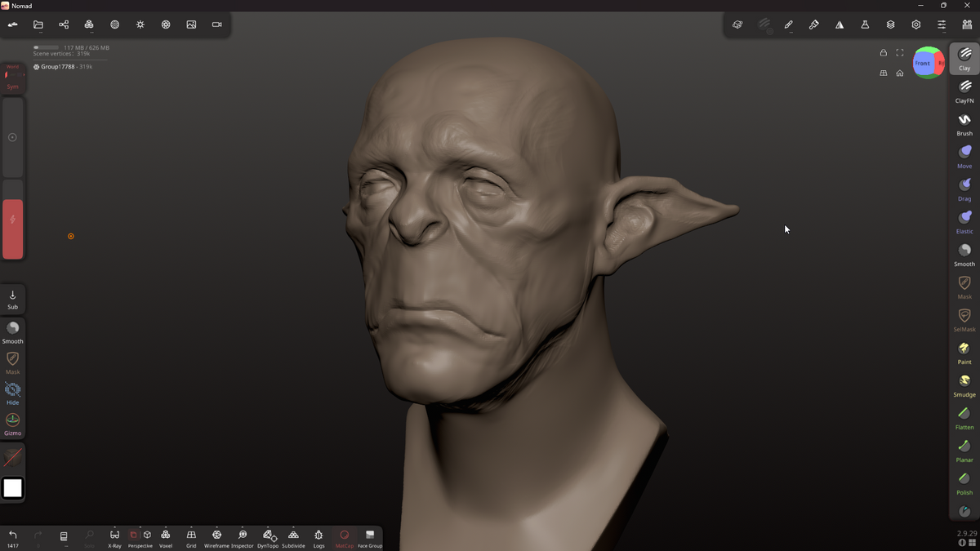Image resolution: width=980 pixels, height=551 pixels.
Task: Select the Clay tool
Action: 964,59
